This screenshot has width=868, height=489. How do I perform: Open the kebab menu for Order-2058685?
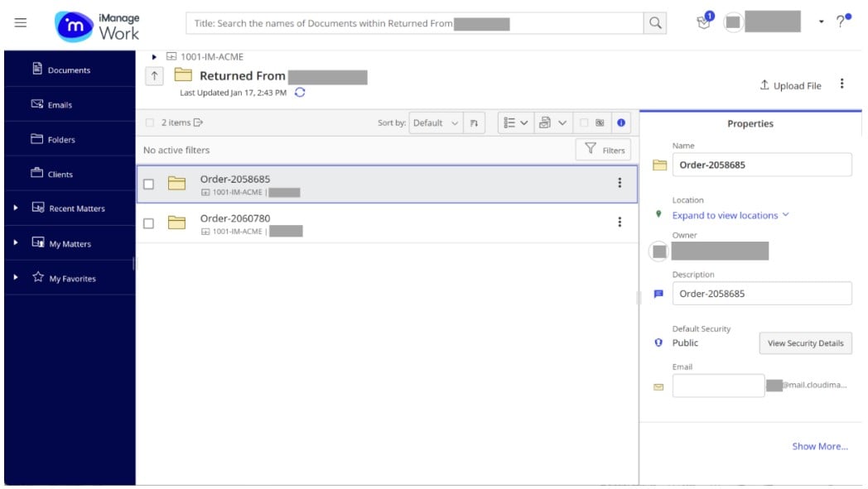click(620, 181)
